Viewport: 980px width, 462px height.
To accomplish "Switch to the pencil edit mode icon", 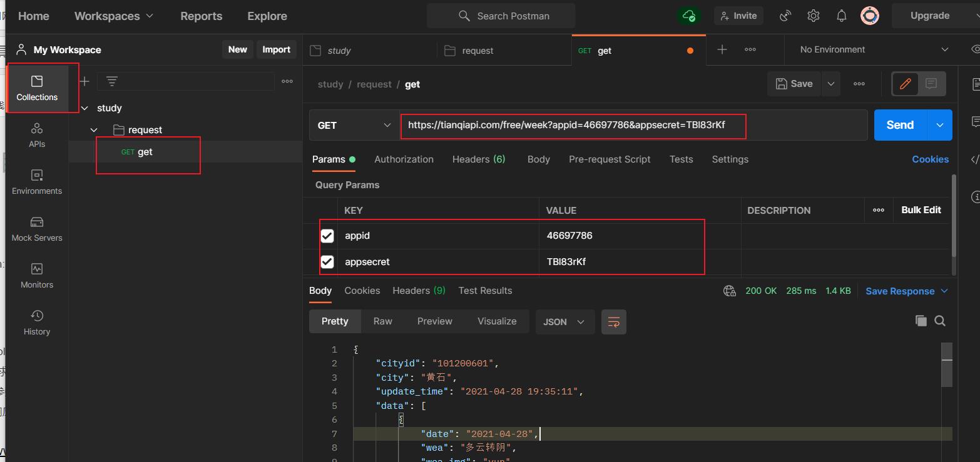I will coord(905,84).
